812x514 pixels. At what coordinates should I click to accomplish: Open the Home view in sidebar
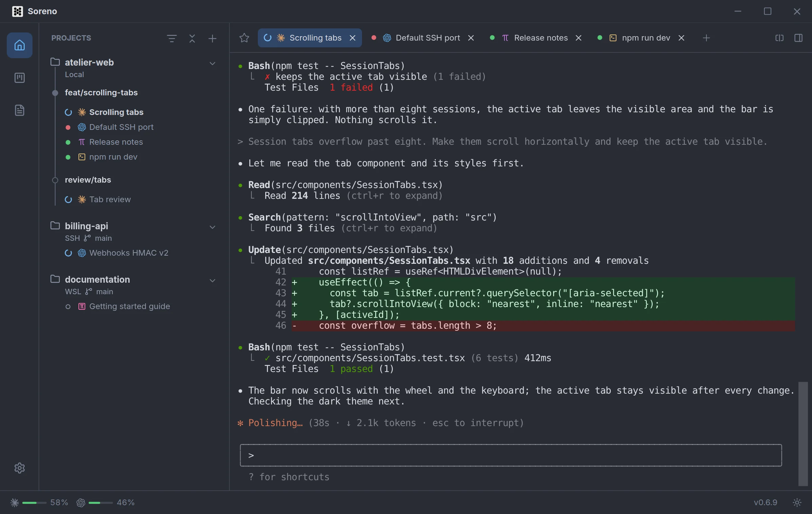pos(20,45)
